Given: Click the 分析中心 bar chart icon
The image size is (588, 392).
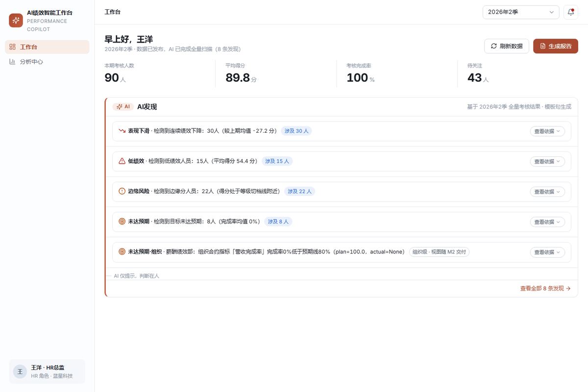Looking at the screenshot, I should (13, 62).
